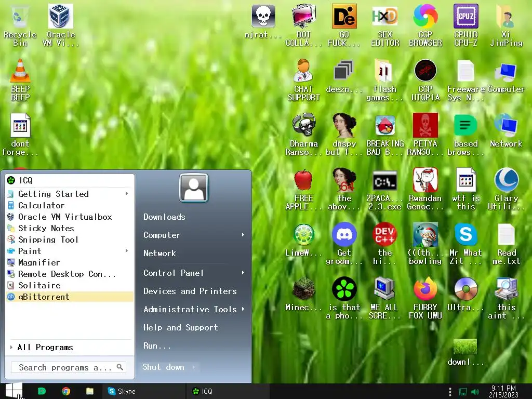532x399 pixels.
Task: Open the UltraISO disc desktop icon
Action: pos(466,289)
